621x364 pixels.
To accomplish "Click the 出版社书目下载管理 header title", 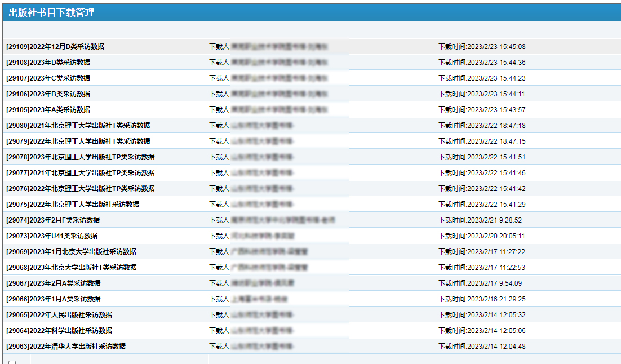I will pos(51,13).
